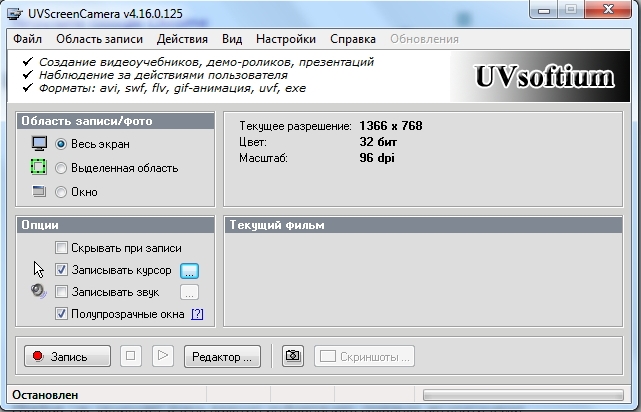641x412 pixels.
Task: Open the Действия menu
Action: (182, 39)
